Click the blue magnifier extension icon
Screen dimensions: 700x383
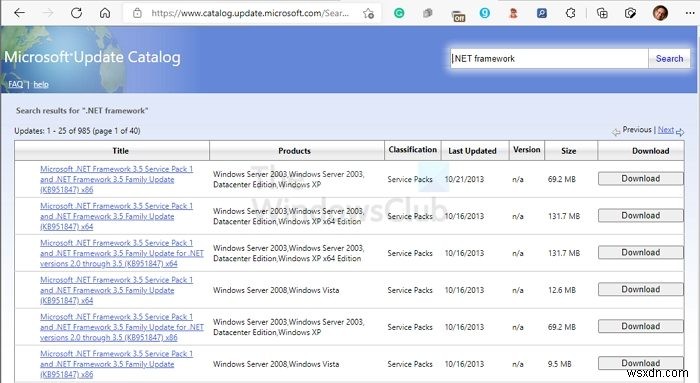pyautogui.click(x=542, y=13)
